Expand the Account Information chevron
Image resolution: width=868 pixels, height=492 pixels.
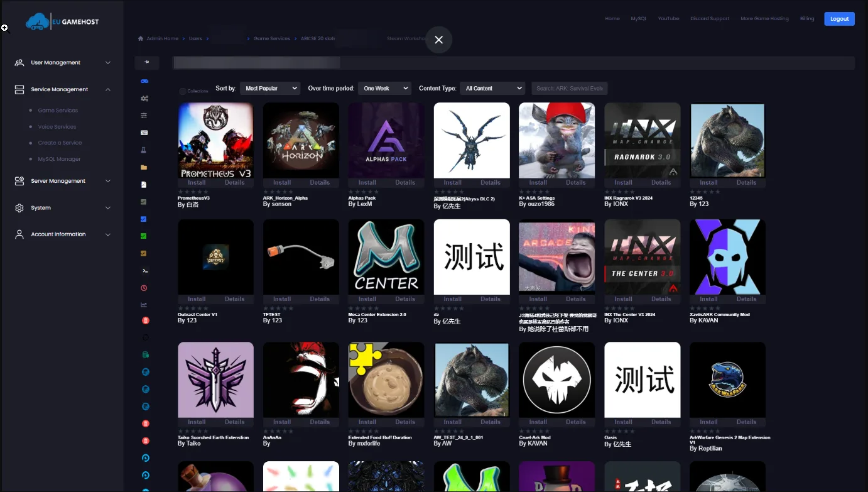[108, 234]
